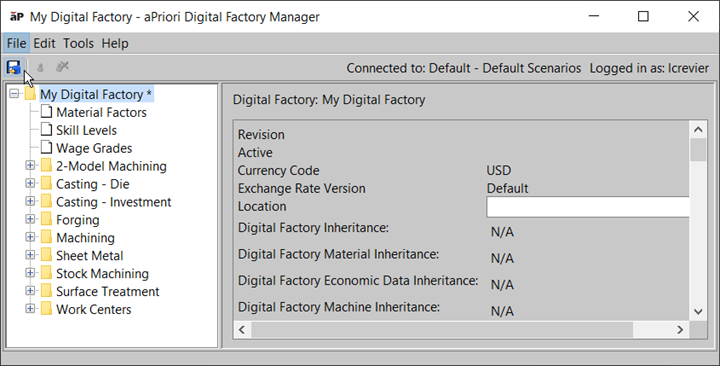This screenshot has width=720, height=366.
Task: Select the 2-Model Machining label
Action: [111, 166]
